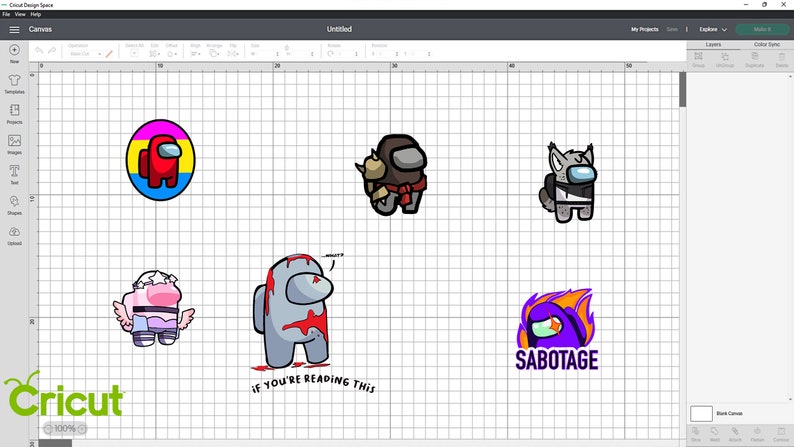Select the pink angel crewmate image
The height and width of the screenshot is (447, 794).
153,308
